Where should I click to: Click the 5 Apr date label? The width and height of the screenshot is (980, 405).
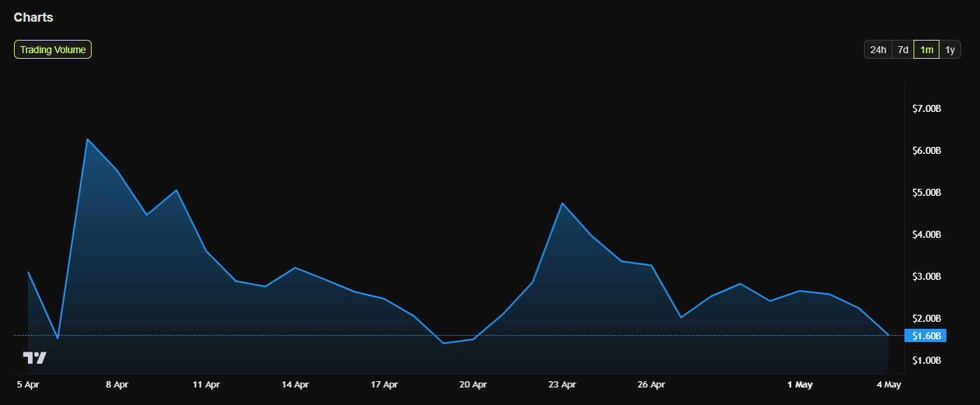pyautogui.click(x=29, y=384)
